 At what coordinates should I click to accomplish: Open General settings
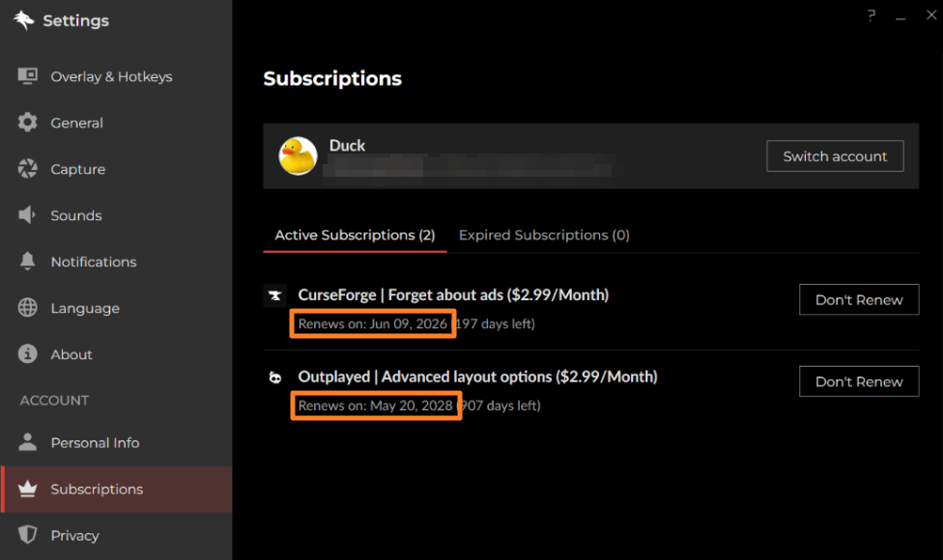tap(116, 123)
